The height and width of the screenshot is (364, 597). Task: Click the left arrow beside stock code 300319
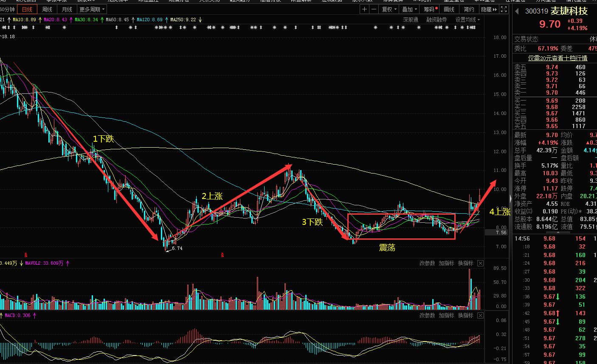(x=517, y=11)
